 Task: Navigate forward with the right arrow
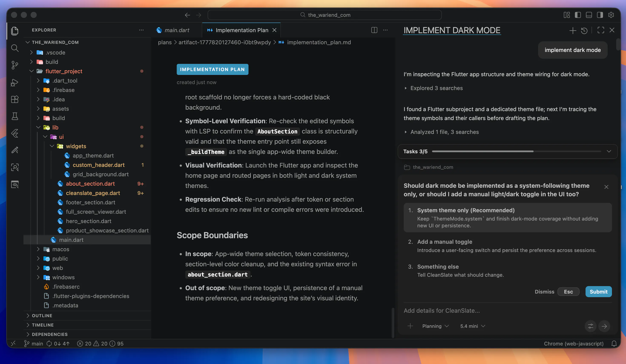click(x=198, y=15)
